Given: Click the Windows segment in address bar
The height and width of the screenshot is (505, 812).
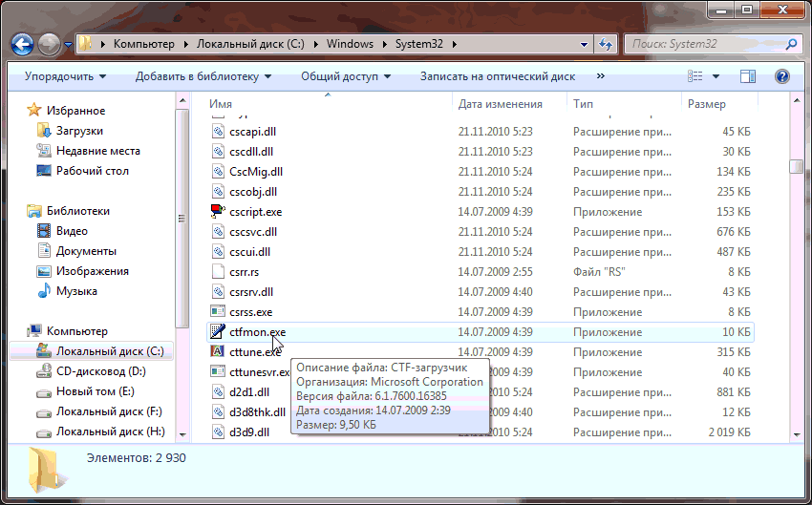Looking at the screenshot, I should tap(350, 44).
